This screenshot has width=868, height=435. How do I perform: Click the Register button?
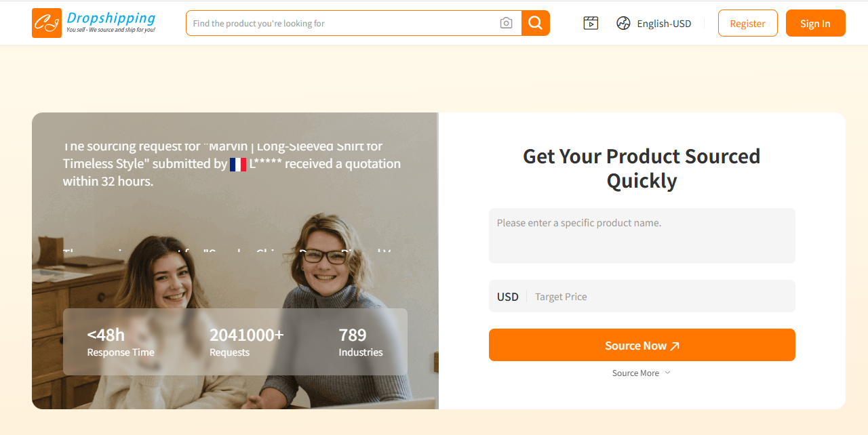pos(747,22)
